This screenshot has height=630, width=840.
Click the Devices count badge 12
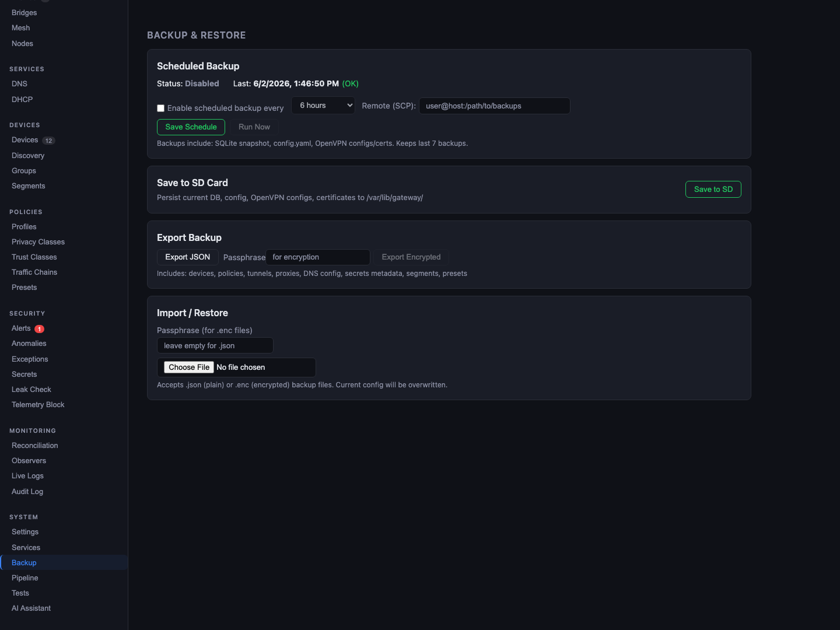[x=49, y=141]
